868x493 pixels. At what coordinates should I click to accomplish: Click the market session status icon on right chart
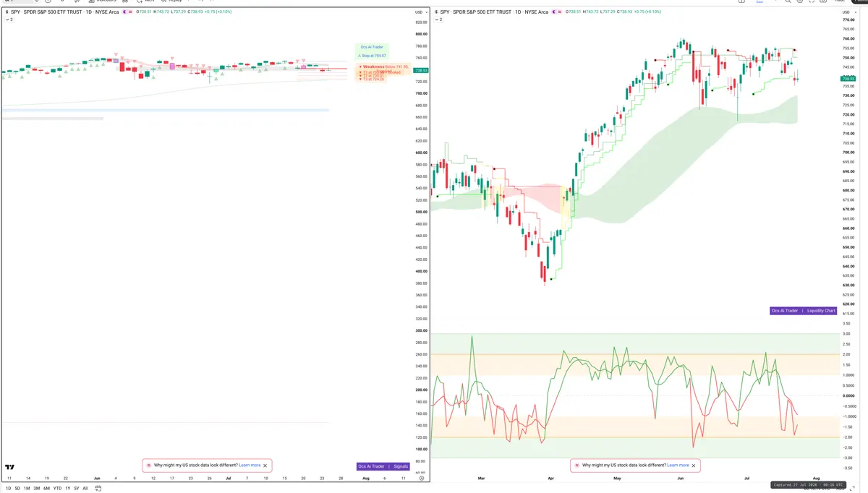pos(553,12)
